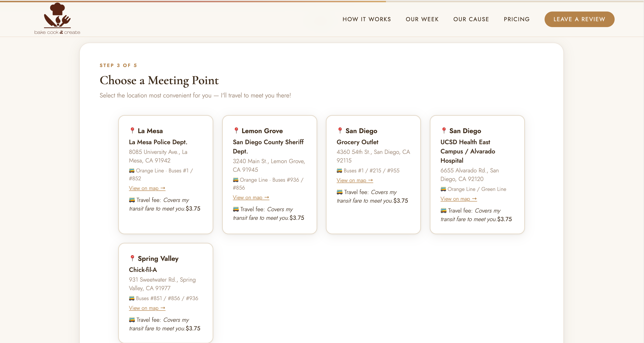Click the travel fee bus icon on the Spring Valley card

click(x=132, y=320)
